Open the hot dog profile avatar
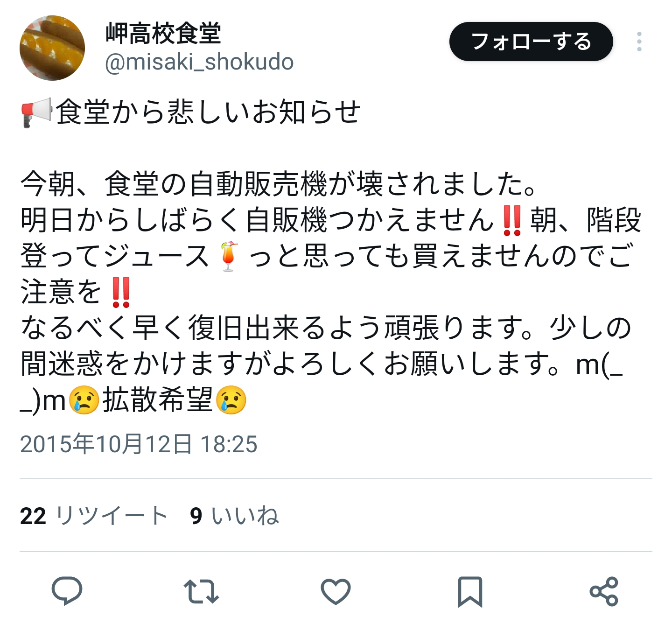672x623 pixels. click(52, 48)
